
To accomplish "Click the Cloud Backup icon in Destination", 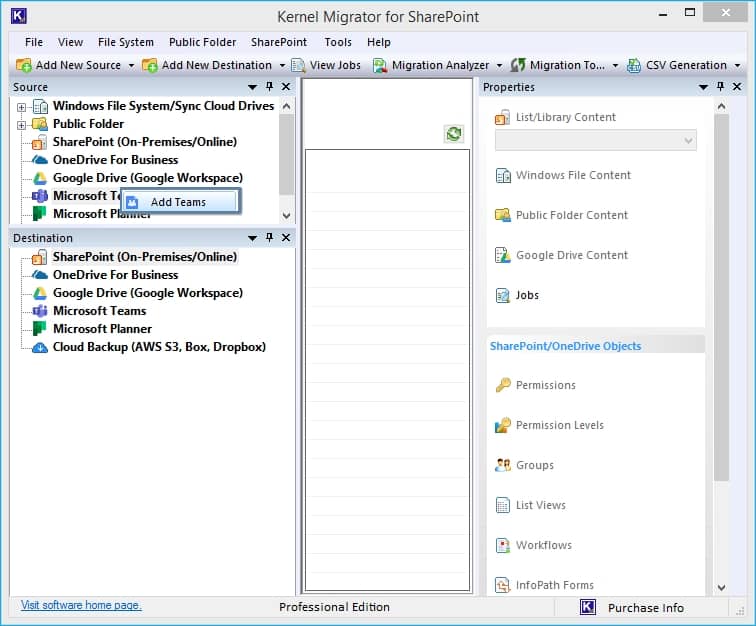I will coord(40,347).
